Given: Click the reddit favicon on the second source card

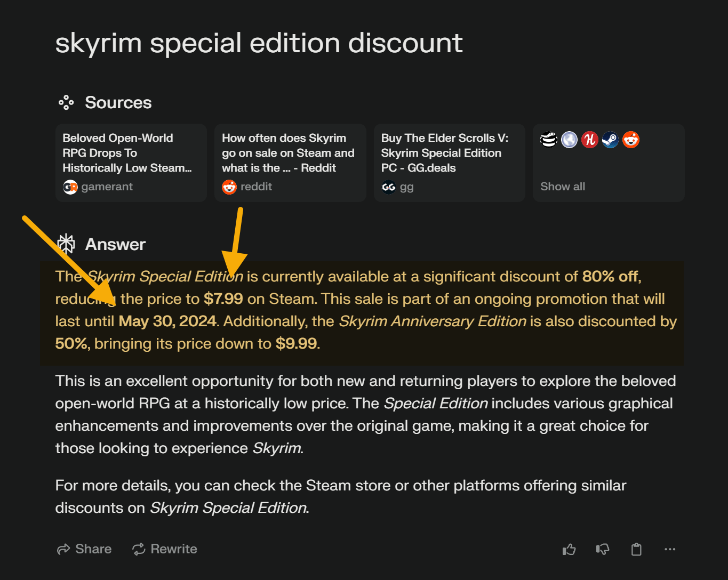Looking at the screenshot, I should (229, 187).
